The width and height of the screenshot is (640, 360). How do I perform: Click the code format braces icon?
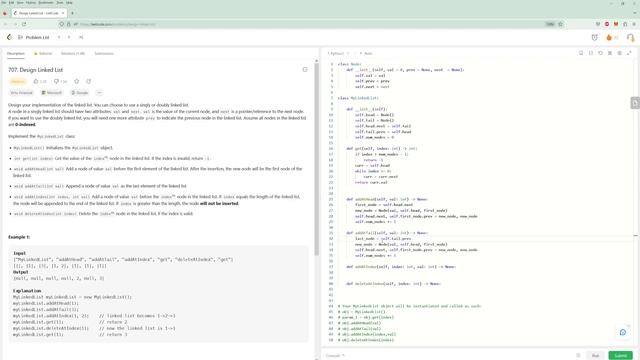591,53
